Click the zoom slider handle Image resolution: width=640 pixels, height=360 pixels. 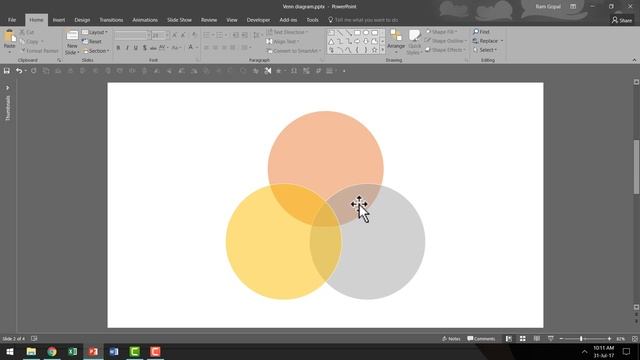coord(581,339)
